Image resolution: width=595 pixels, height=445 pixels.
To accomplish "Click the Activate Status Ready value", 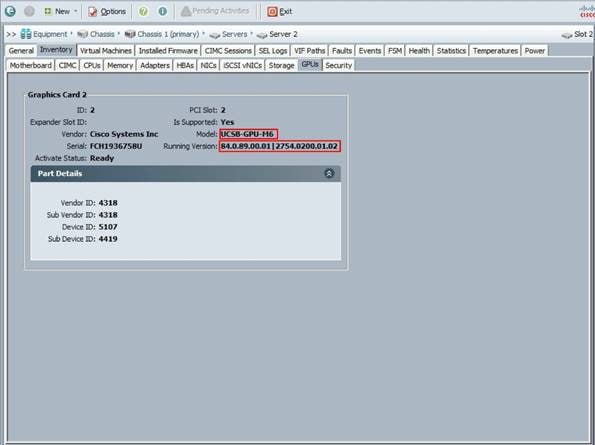I will 102,158.
